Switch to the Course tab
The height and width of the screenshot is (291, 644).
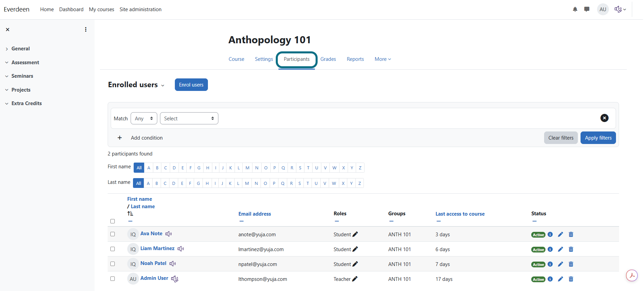[x=236, y=59]
